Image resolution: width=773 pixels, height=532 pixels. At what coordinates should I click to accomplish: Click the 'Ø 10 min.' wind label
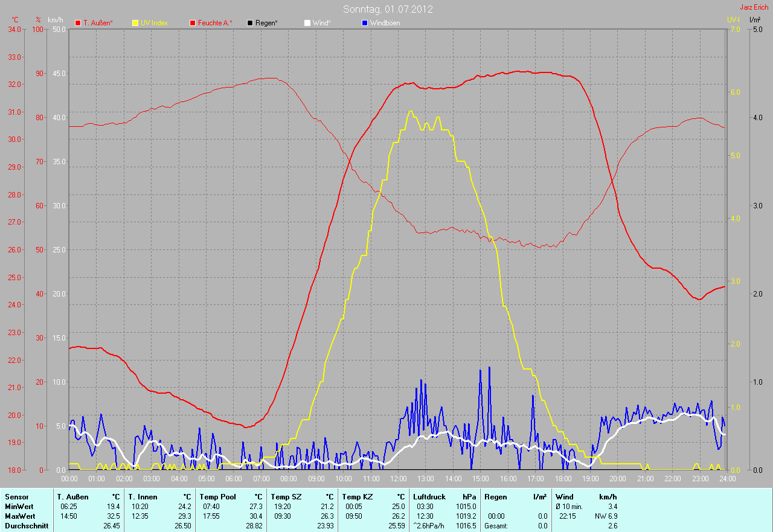[x=569, y=507]
